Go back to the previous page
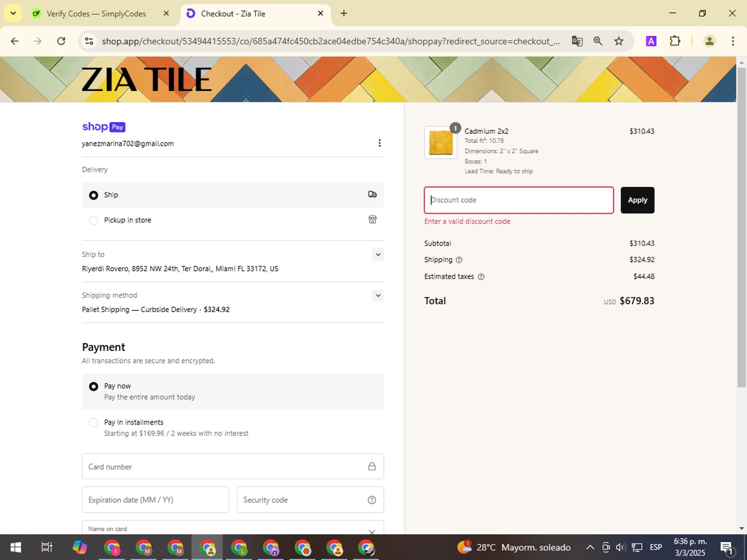747x560 pixels. coord(14,41)
